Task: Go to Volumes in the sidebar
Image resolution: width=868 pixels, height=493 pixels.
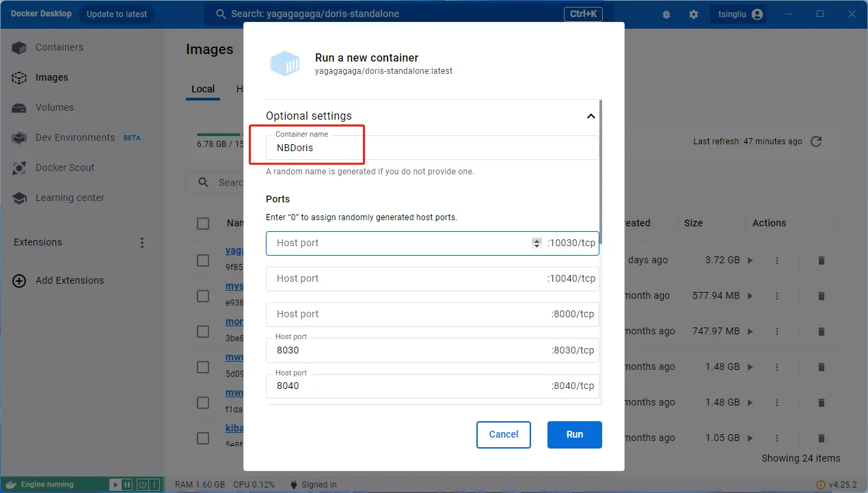Action: [55, 108]
